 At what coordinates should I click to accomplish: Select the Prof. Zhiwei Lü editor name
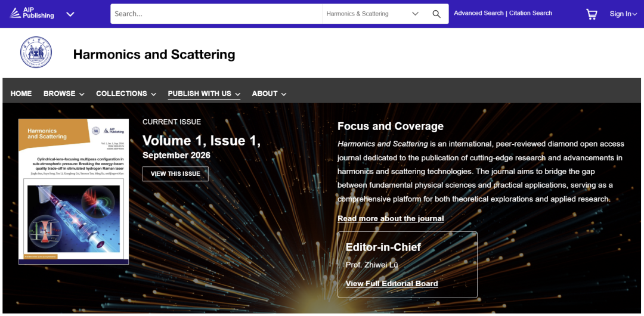click(x=371, y=265)
